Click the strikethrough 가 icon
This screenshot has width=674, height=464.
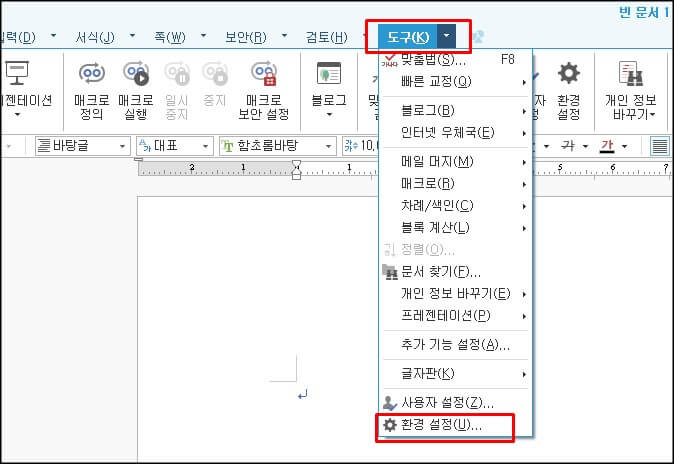click(x=568, y=146)
